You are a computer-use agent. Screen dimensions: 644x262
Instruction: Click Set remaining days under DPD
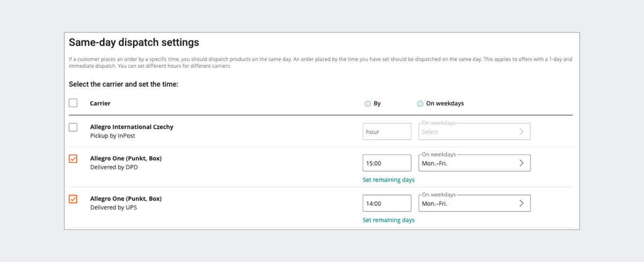click(389, 180)
